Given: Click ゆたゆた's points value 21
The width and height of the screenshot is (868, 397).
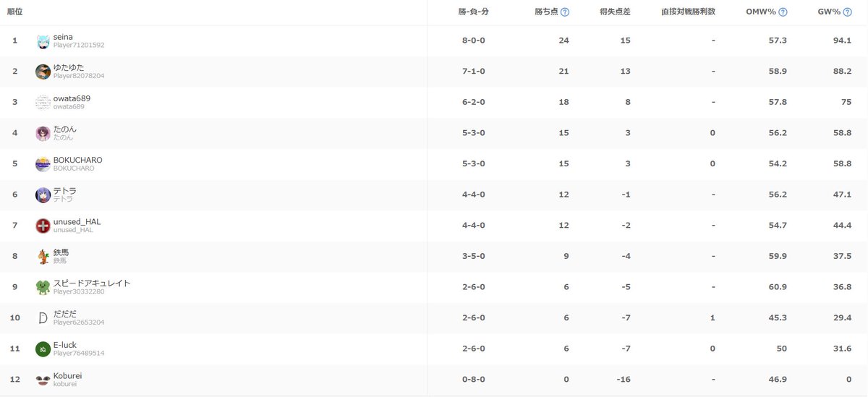Looking at the screenshot, I should pyautogui.click(x=563, y=72).
